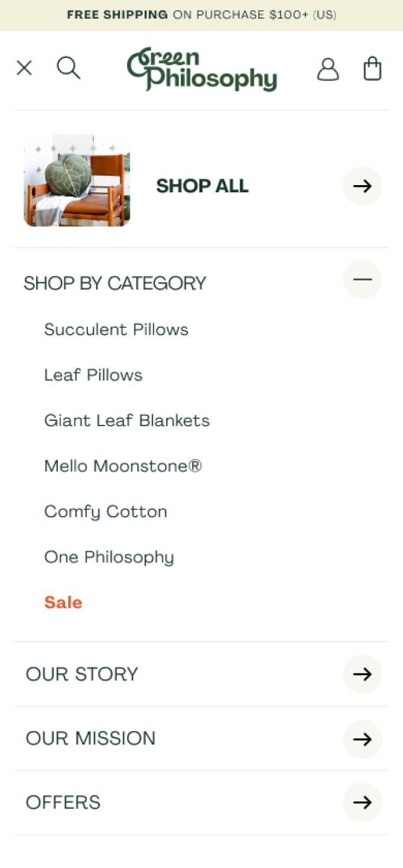Click the arrow beside OUR MISSION
403x868 pixels.
(362, 739)
